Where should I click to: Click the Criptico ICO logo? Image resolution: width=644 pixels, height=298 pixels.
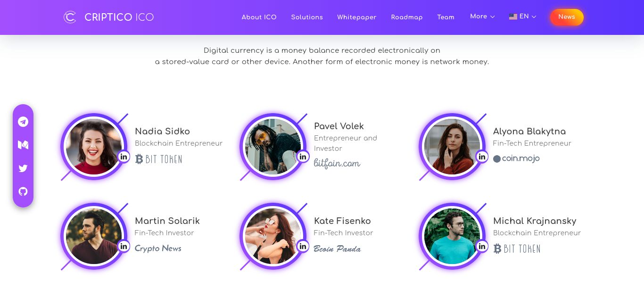tap(109, 17)
